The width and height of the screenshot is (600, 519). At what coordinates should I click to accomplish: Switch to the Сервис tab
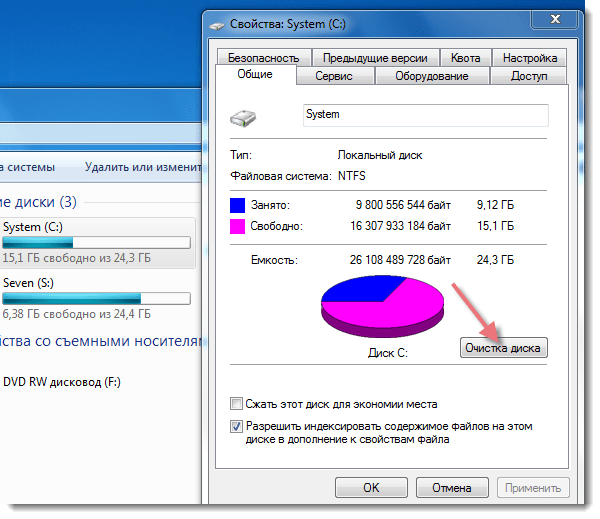coord(334,76)
